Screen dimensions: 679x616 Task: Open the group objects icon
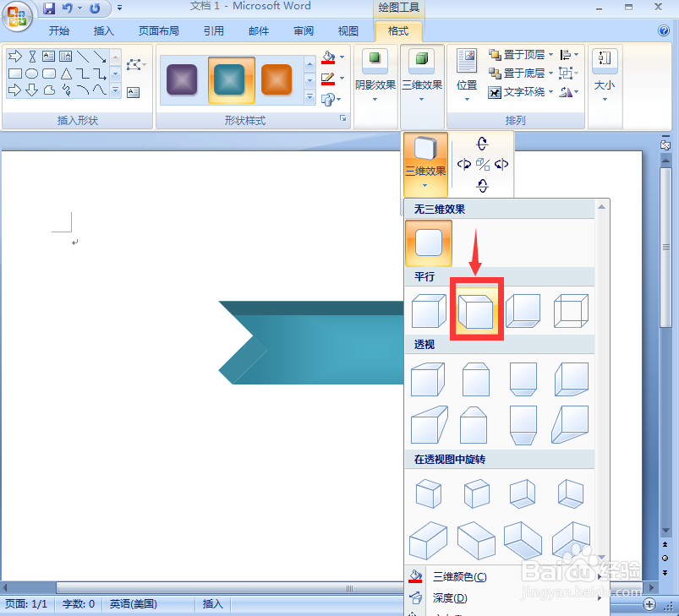point(568,74)
